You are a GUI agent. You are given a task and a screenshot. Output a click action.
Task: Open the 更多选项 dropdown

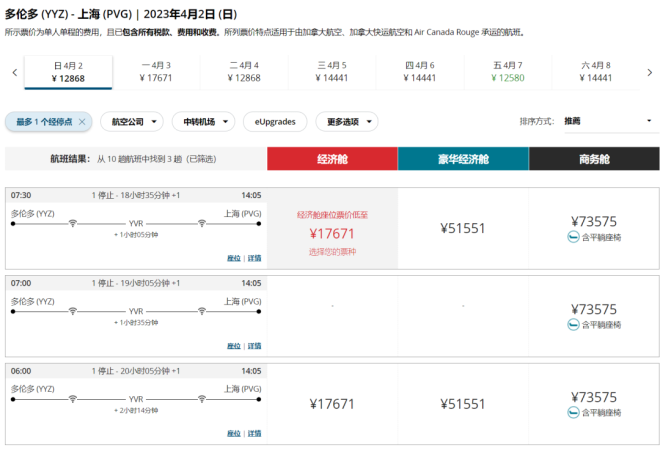point(347,121)
